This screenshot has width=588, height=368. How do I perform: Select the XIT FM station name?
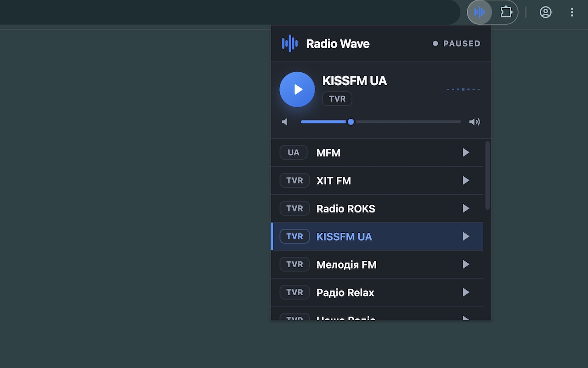(x=334, y=181)
